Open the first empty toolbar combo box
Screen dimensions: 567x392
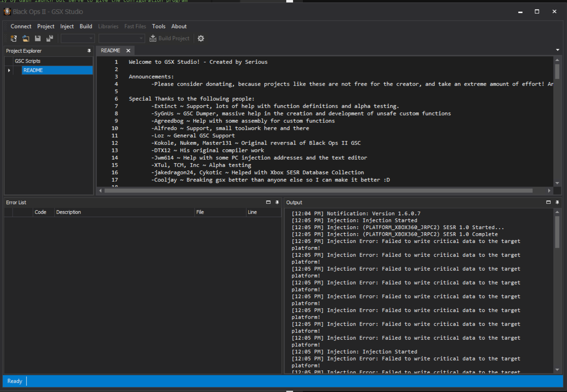point(78,38)
